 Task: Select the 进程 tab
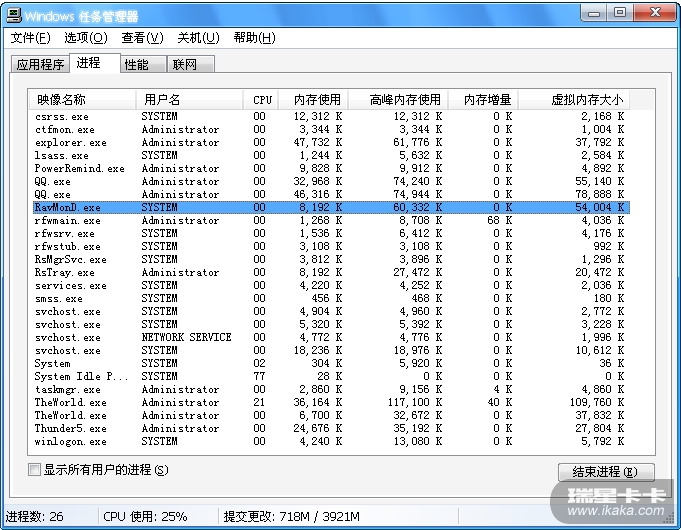95,63
